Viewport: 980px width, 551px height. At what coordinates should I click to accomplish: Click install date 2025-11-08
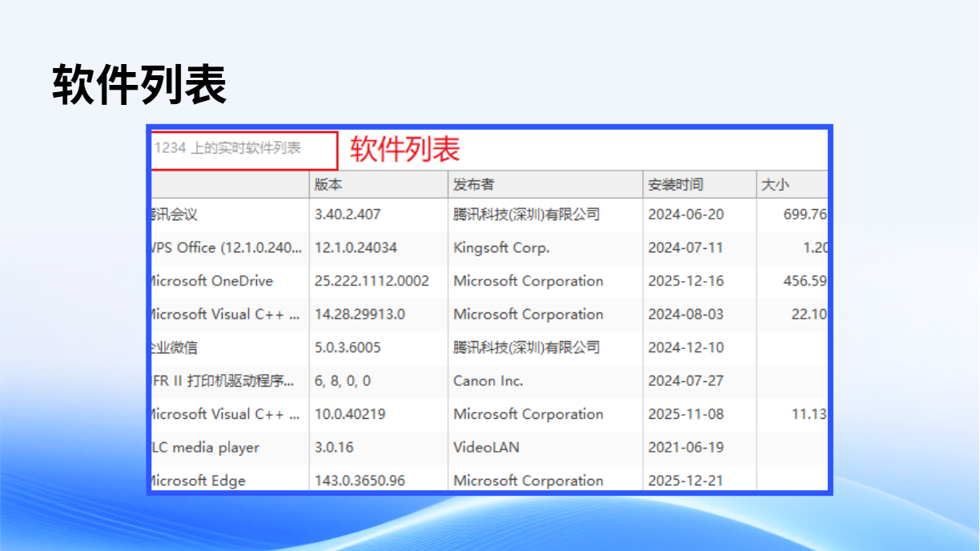pos(685,414)
